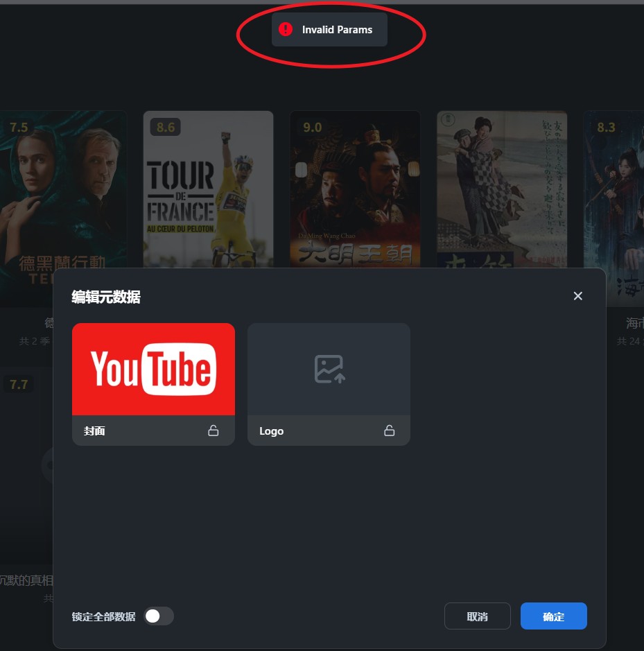Confirm with the 确定 button
This screenshot has width=644, height=651.
pos(553,616)
